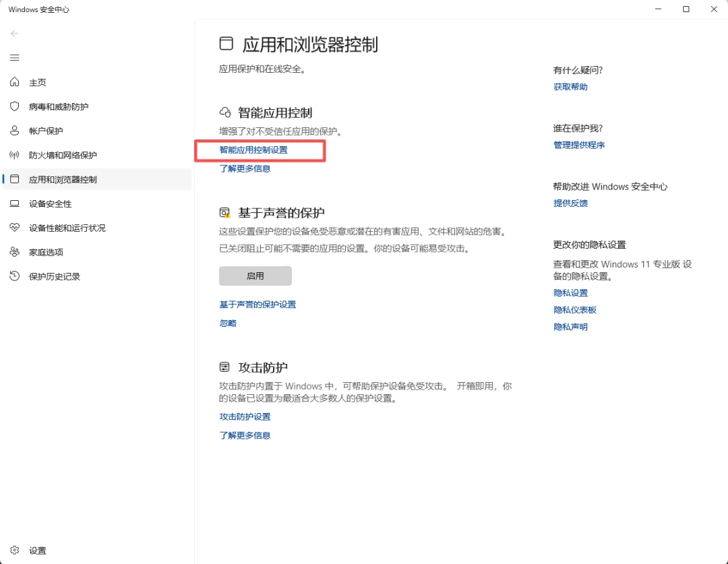Click the cloud icon next to 智能应用控制
This screenshot has width=728, height=564.
pos(225,113)
